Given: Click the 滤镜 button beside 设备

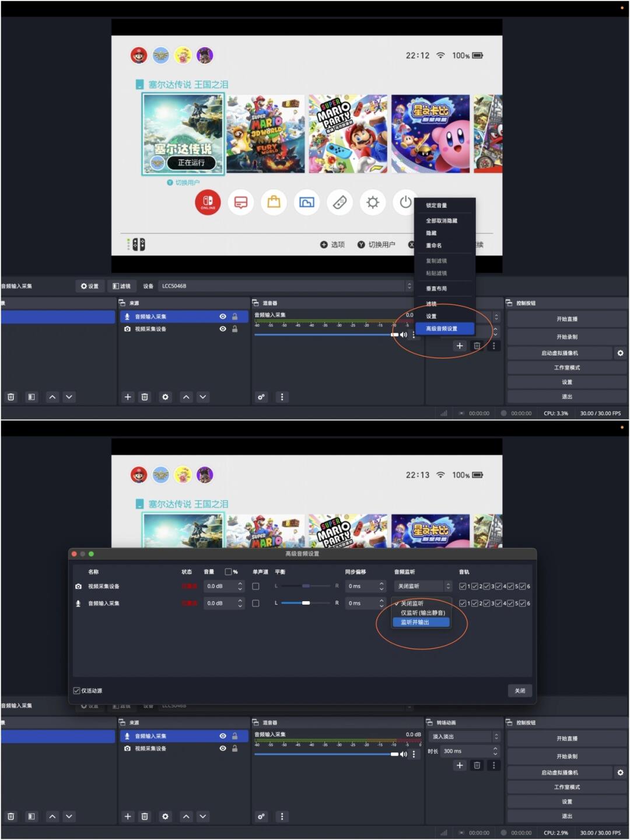Looking at the screenshot, I should pyautogui.click(x=121, y=286).
